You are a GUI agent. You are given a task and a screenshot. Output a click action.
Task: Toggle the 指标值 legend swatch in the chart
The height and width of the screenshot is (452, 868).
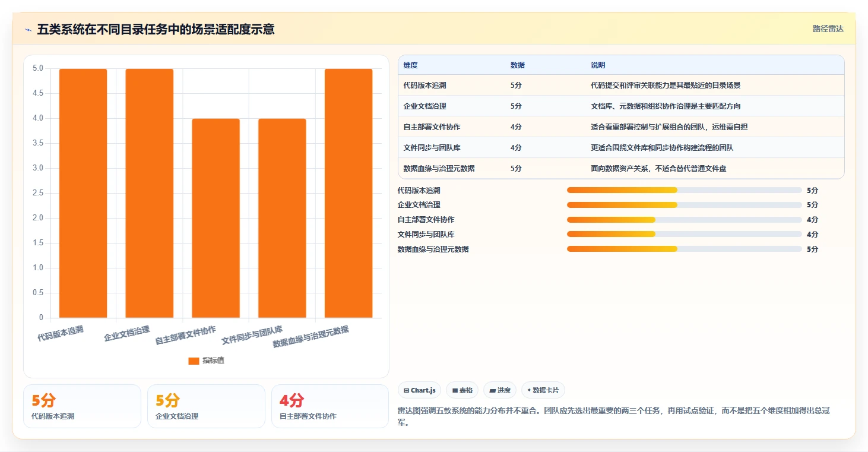pyautogui.click(x=194, y=361)
